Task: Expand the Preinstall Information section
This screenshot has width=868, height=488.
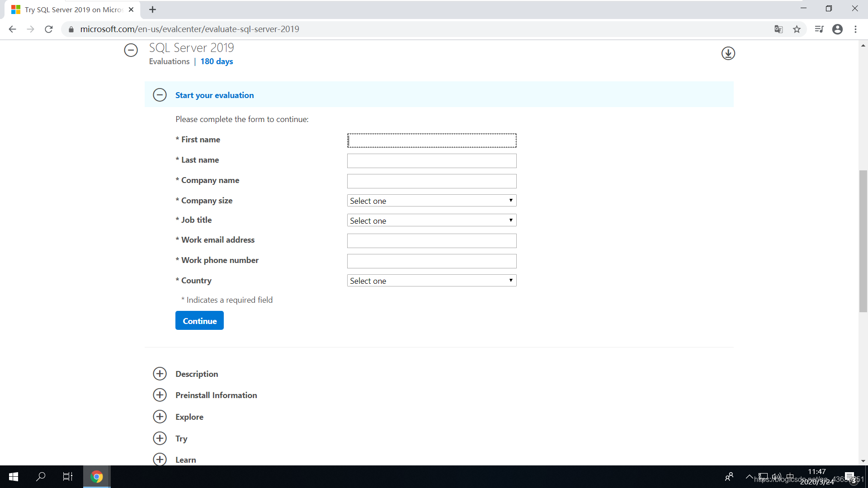Action: (x=160, y=395)
